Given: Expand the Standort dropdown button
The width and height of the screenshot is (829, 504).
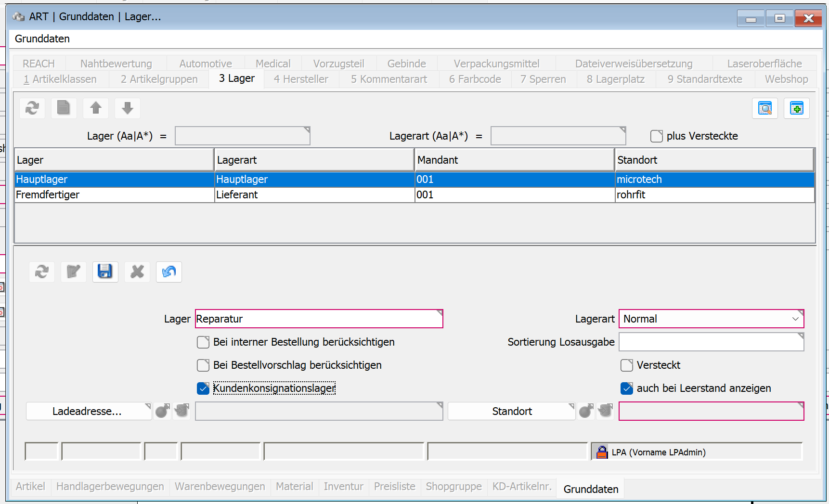Looking at the screenshot, I should [x=511, y=411].
